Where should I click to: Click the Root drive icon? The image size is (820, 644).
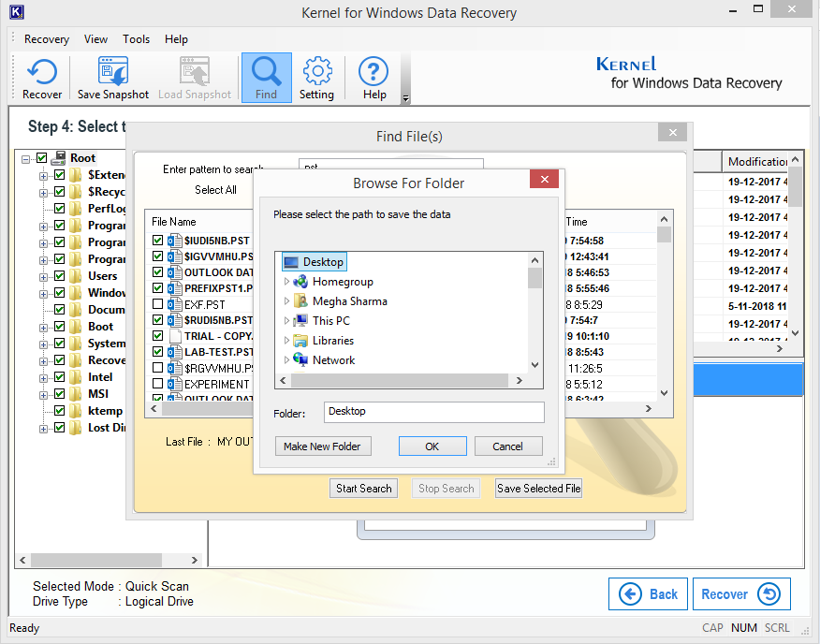click(x=58, y=158)
